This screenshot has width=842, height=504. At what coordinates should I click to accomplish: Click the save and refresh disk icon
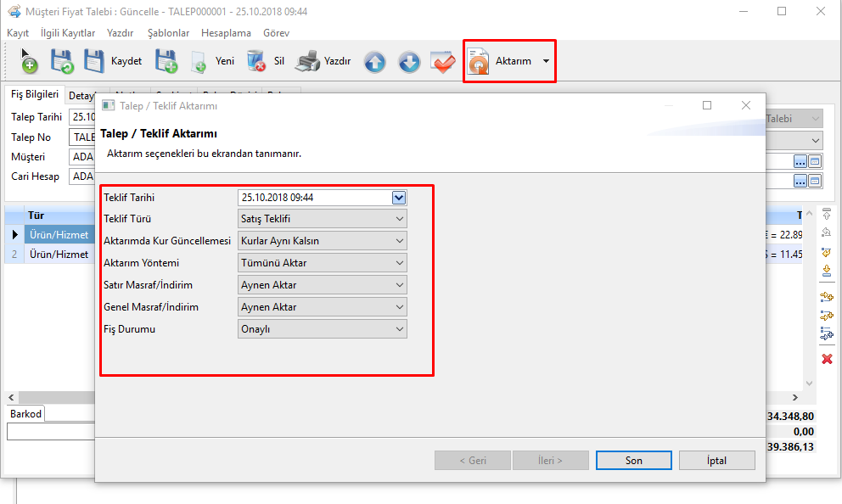click(62, 61)
